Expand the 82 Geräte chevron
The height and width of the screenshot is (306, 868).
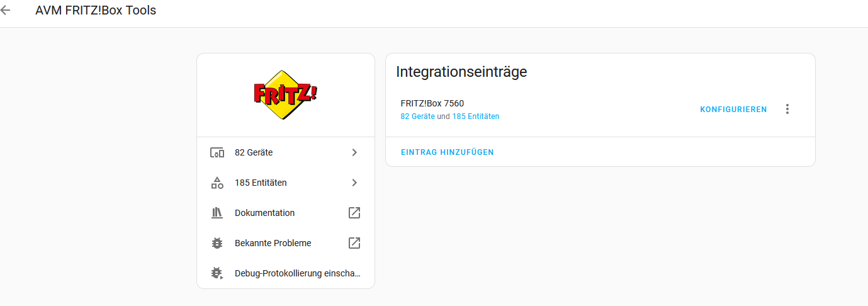[354, 152]
